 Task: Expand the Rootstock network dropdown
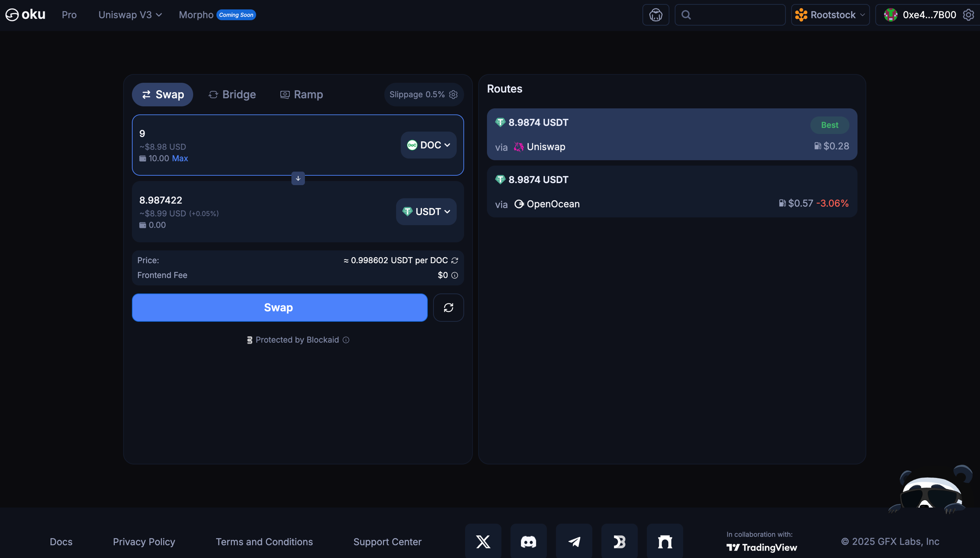[x=830, y=15]
